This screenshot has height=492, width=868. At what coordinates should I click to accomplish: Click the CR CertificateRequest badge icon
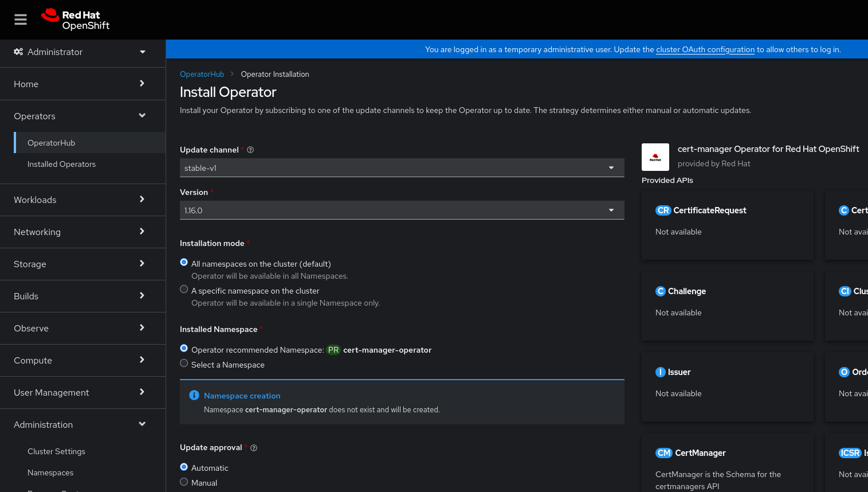(x=663, y=210)
